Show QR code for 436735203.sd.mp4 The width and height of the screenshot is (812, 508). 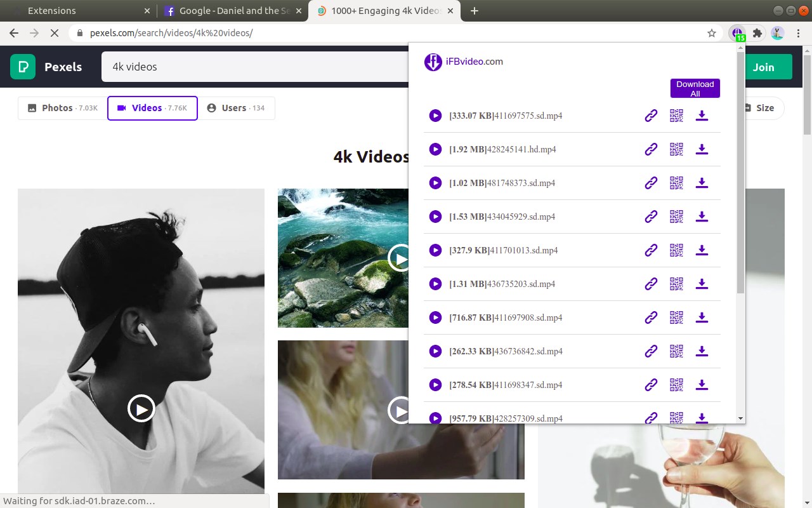click(x=676, y=284)
